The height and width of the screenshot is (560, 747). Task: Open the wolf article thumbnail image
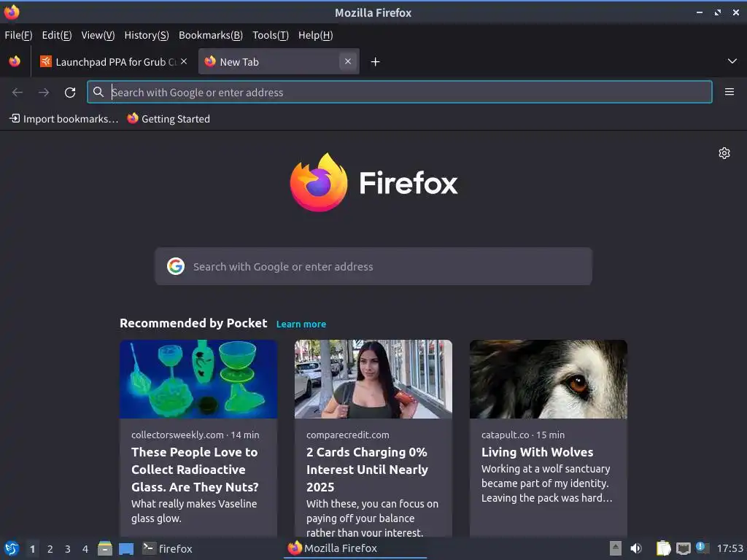[549, 379]
